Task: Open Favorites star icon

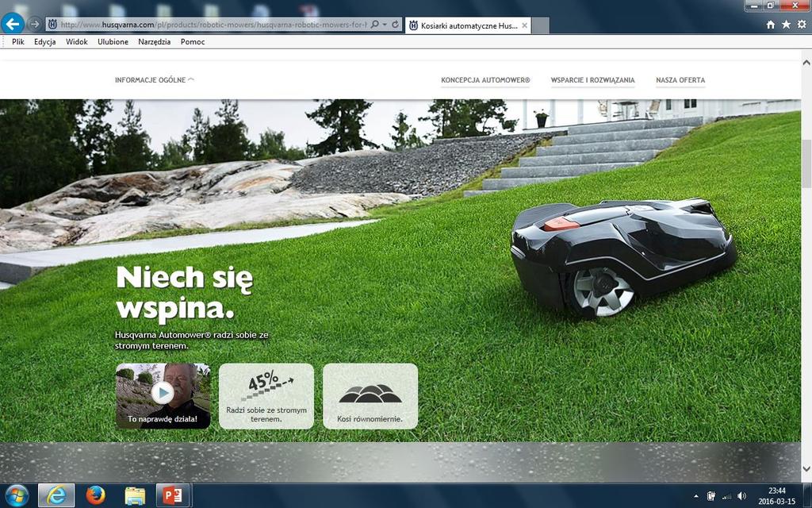Action: click(x=786, y=25)
